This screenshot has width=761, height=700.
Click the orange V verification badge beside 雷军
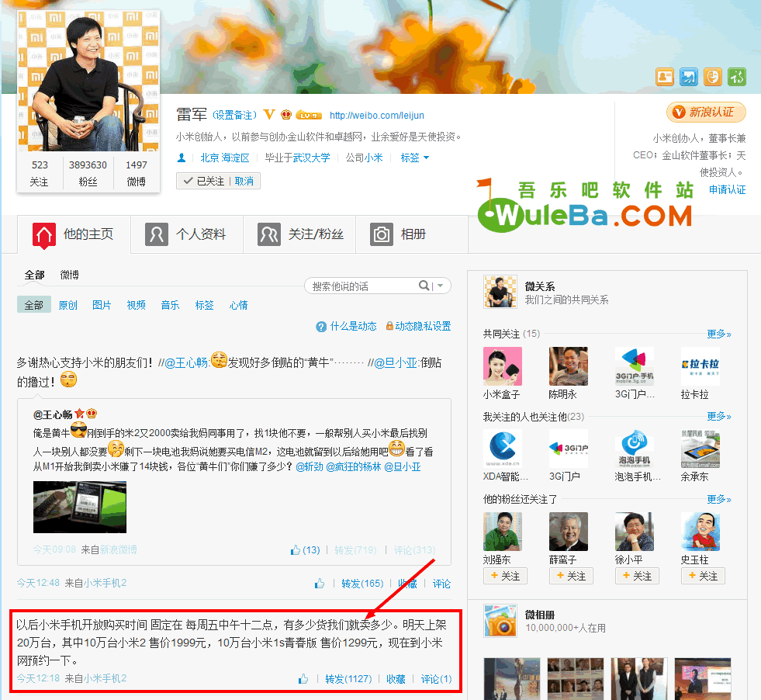click(269, 115)
